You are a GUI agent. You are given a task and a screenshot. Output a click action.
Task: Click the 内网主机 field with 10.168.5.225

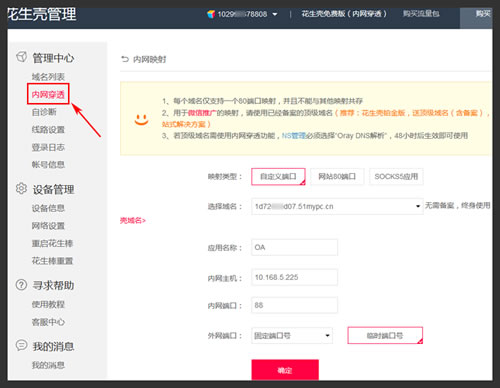pos(294,277)
